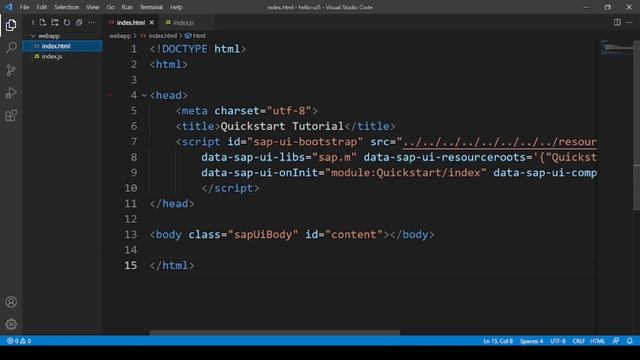Viewport: 640px width, 360px height.
Task: Click Ln 15, Col 8 cursor position
Action: (x=498, y=341)
